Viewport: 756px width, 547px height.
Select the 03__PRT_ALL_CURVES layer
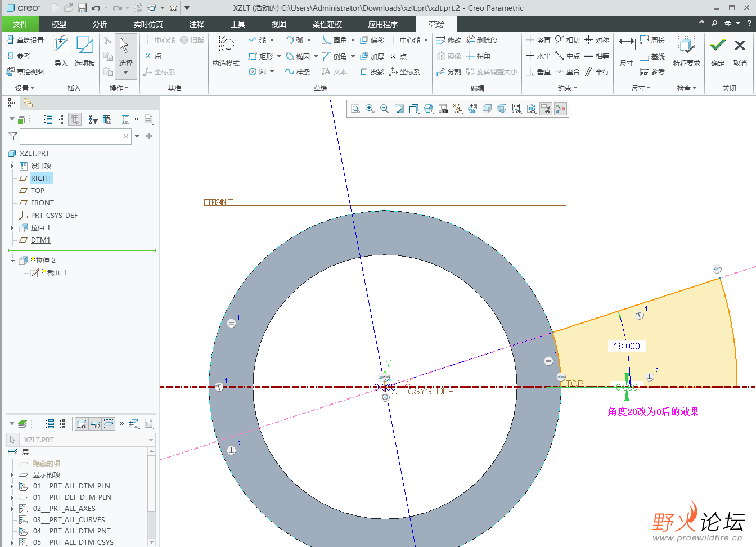(x=69, y=520)
